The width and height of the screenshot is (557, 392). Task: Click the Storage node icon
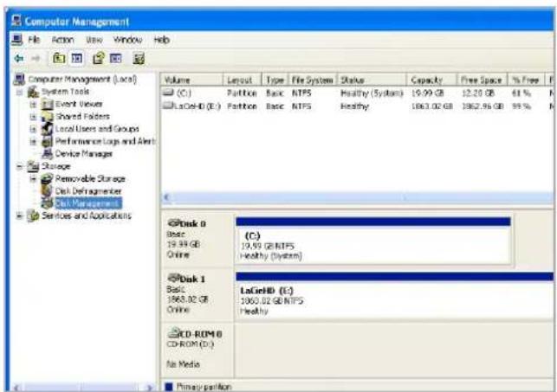click(x=34, y=166)
